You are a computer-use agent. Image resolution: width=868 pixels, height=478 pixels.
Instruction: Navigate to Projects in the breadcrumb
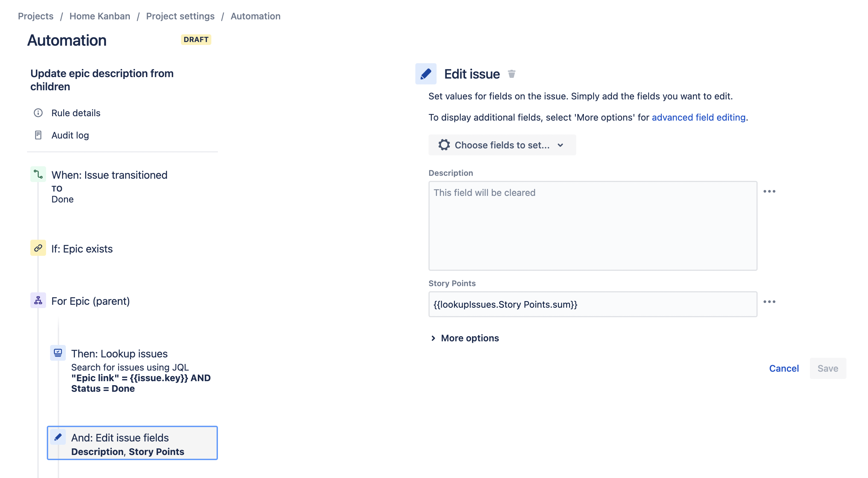click(x=35, y=16)
